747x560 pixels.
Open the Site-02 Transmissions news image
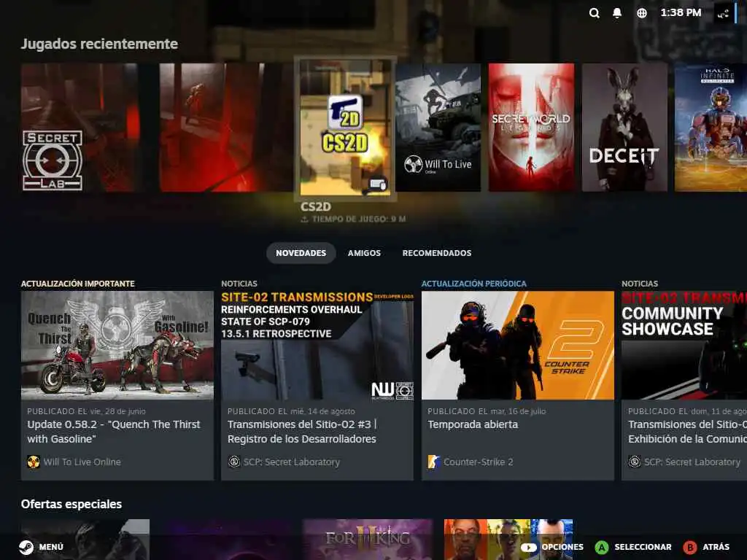pos(317,345)
